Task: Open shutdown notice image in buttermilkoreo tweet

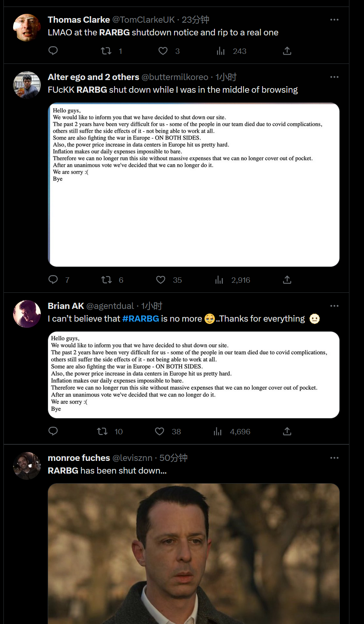Action: coord(194,185)
